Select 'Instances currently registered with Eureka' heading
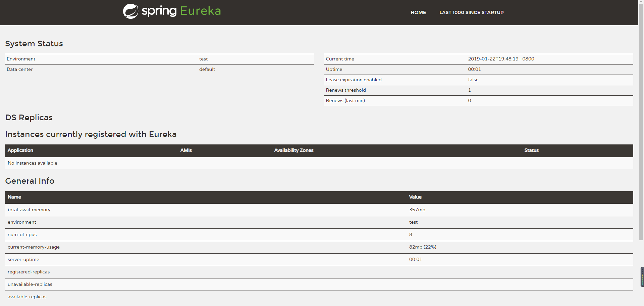 (91, 134)
